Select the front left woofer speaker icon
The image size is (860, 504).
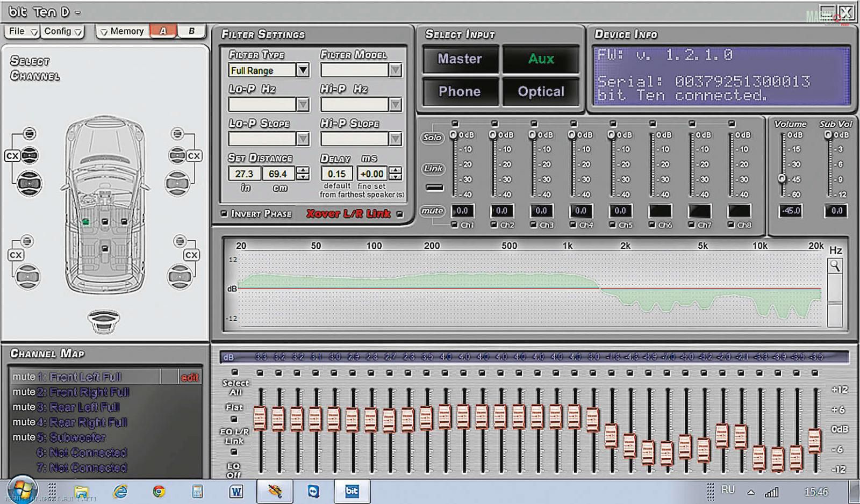(x=30, y=184)
